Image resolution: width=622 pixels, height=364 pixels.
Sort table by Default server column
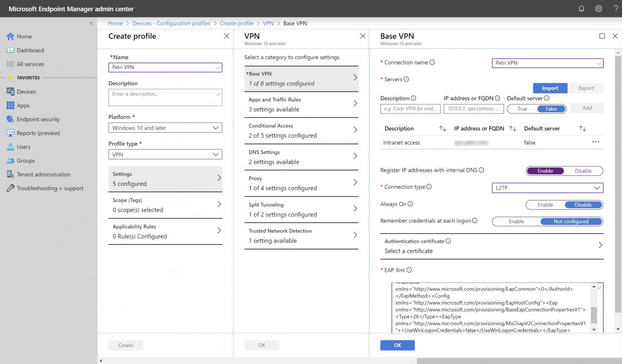point(583,129)
